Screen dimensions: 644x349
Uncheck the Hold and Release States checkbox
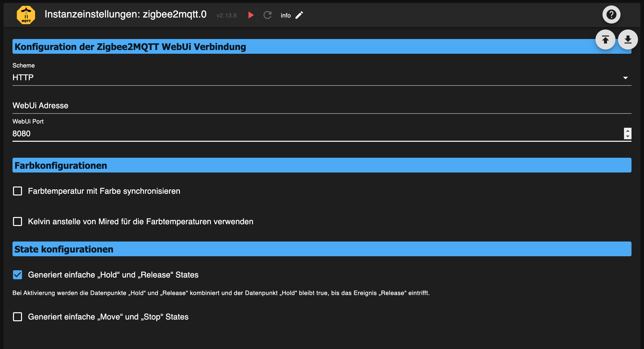[x=17, y=275]
